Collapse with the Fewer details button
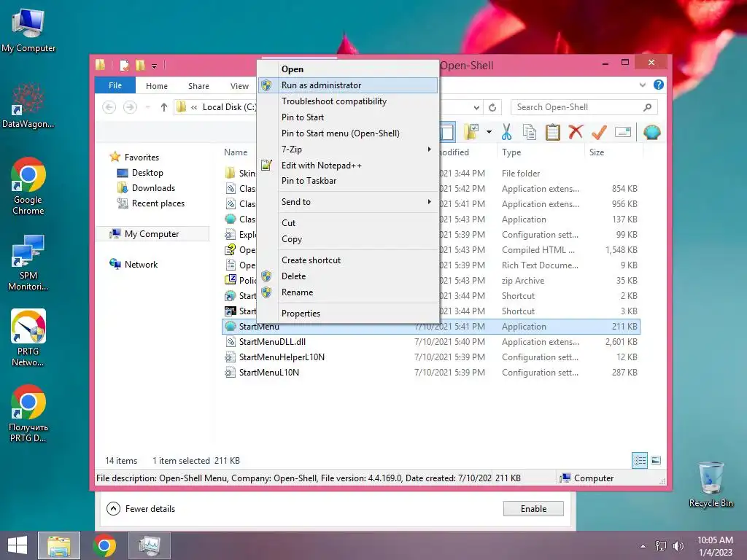The height and width of the screenshot is (560, 747). coord(141,508)
